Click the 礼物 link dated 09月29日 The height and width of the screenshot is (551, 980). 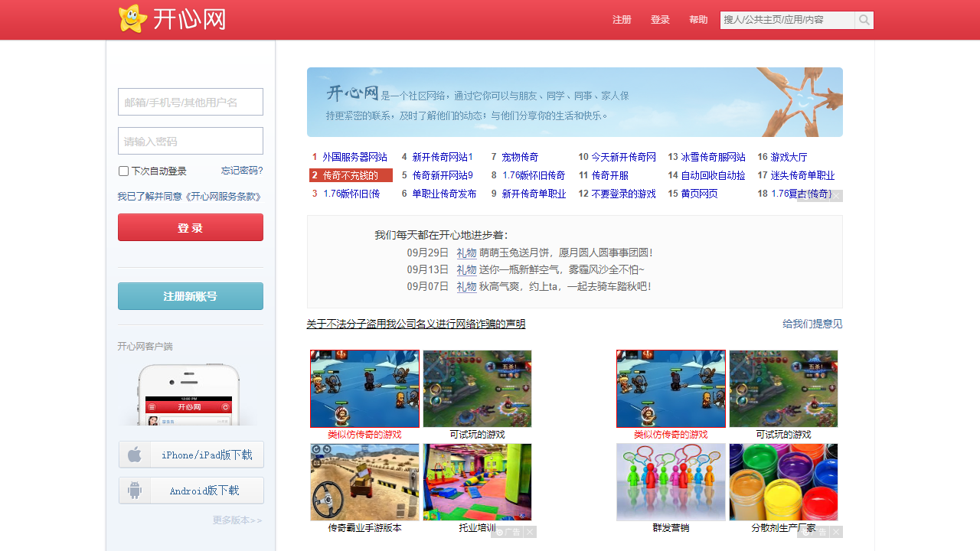pos(466,253)
